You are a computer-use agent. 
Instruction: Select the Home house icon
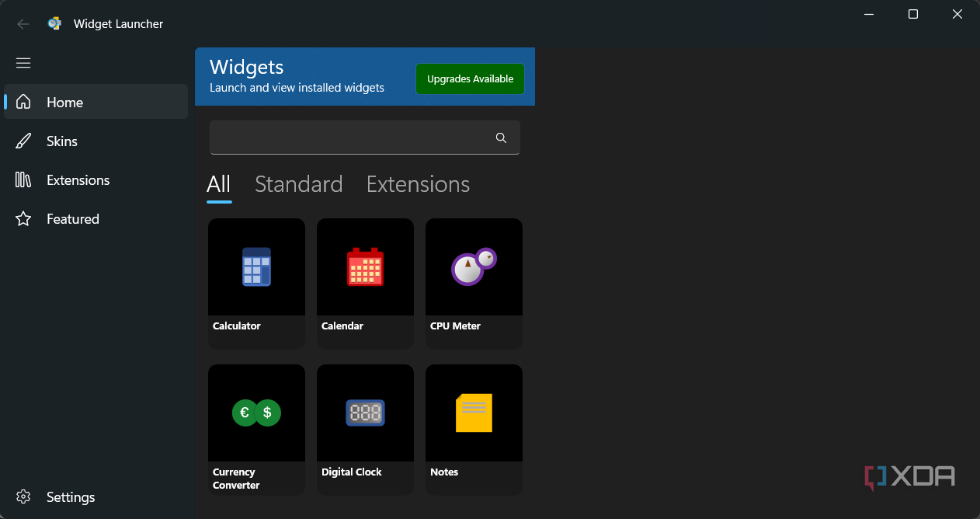pyautogui.click(x=23, y=102)
